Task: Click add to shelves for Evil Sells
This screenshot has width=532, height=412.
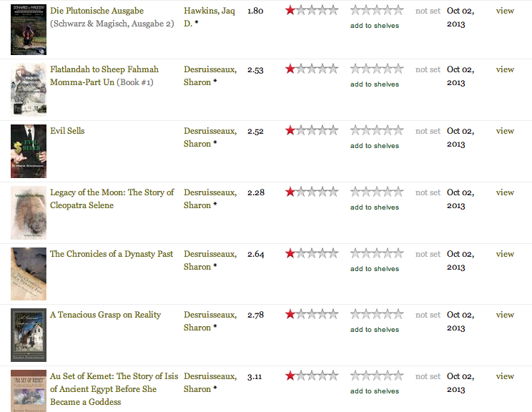Action: click(x=375, y=146)
